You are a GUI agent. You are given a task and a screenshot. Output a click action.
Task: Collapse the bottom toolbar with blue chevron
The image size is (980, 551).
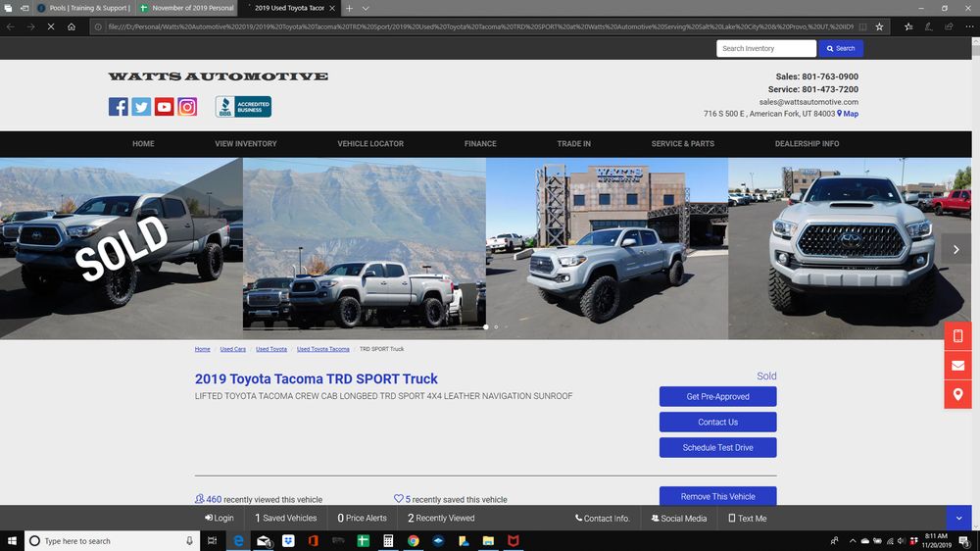coord(958,518)
